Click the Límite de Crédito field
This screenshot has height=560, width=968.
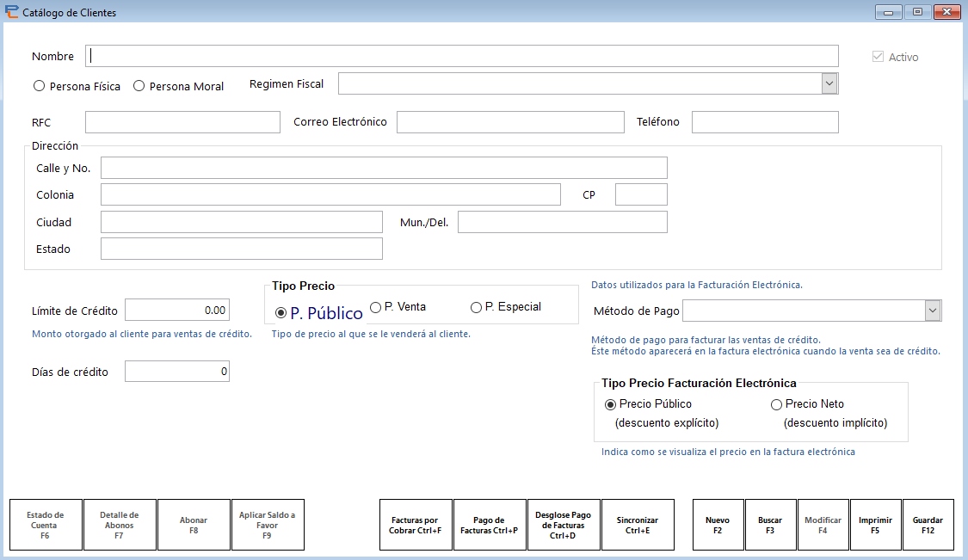click(177, 310)
